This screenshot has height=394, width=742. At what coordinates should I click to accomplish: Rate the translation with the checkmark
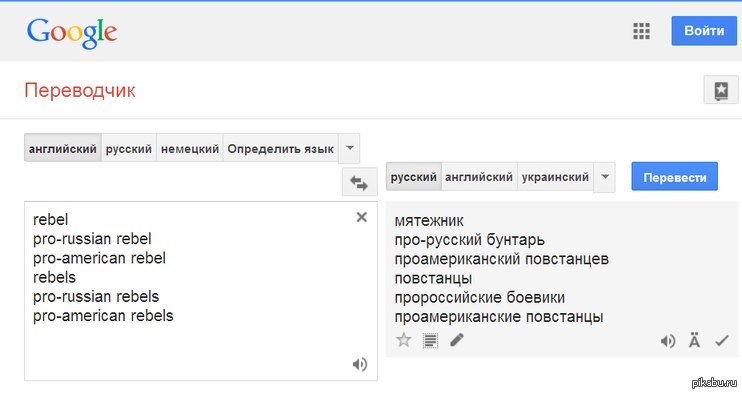[722, 341]
